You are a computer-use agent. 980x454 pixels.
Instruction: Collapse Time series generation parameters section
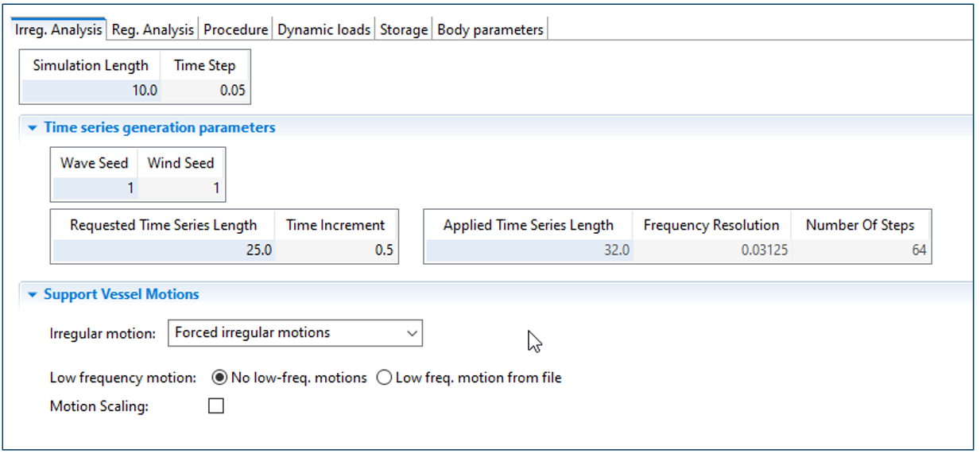pos(33,128)
